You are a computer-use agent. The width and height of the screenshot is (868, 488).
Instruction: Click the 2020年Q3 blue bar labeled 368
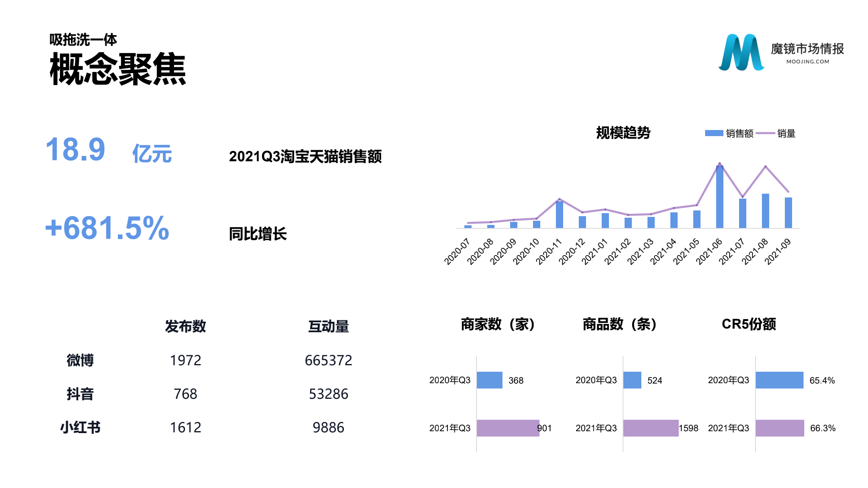tap(490, 380)
